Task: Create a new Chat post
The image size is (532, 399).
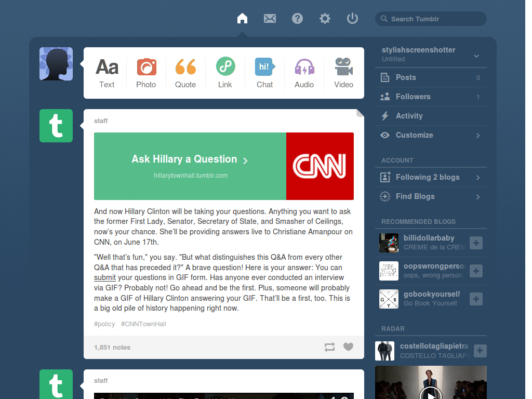Action: coord(264,73)
